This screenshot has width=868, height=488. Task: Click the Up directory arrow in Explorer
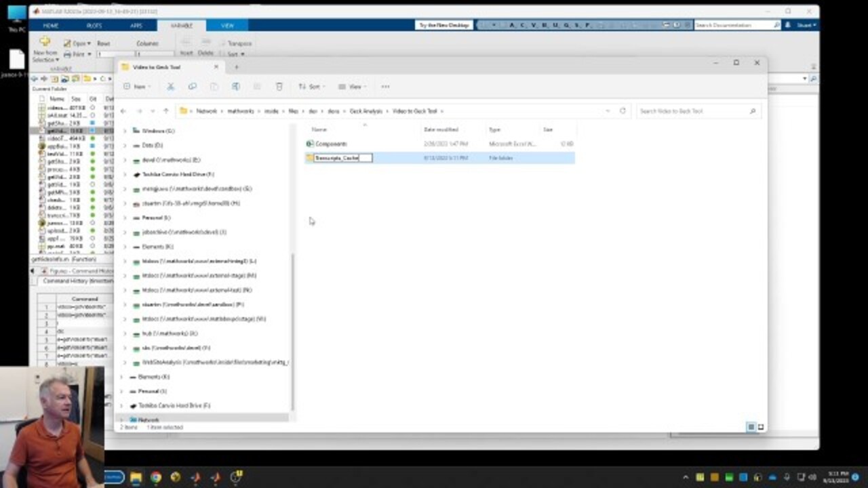(x=165, y=111)
